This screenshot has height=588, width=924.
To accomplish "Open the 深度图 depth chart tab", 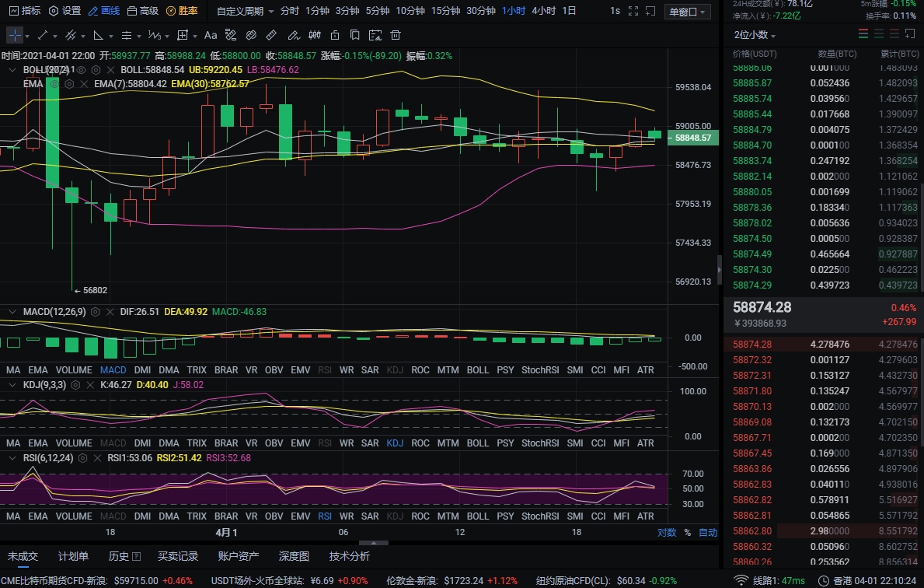I will (x=294, y=557).
